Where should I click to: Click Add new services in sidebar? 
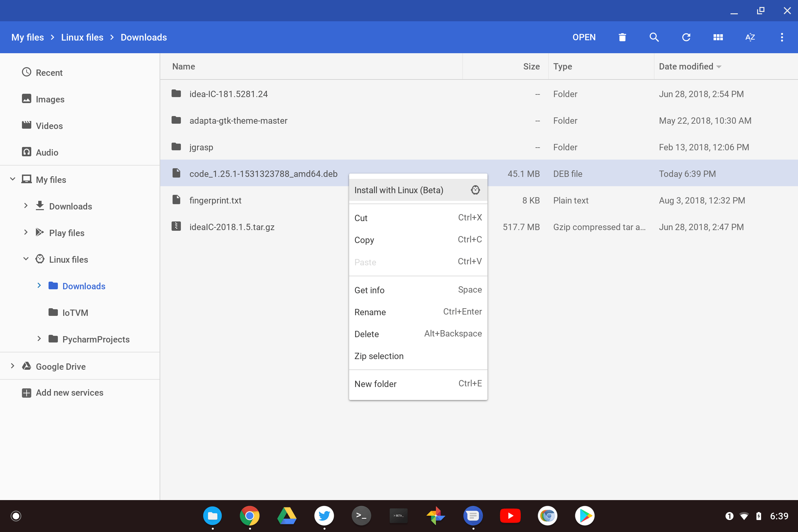[x=69, y=392]
